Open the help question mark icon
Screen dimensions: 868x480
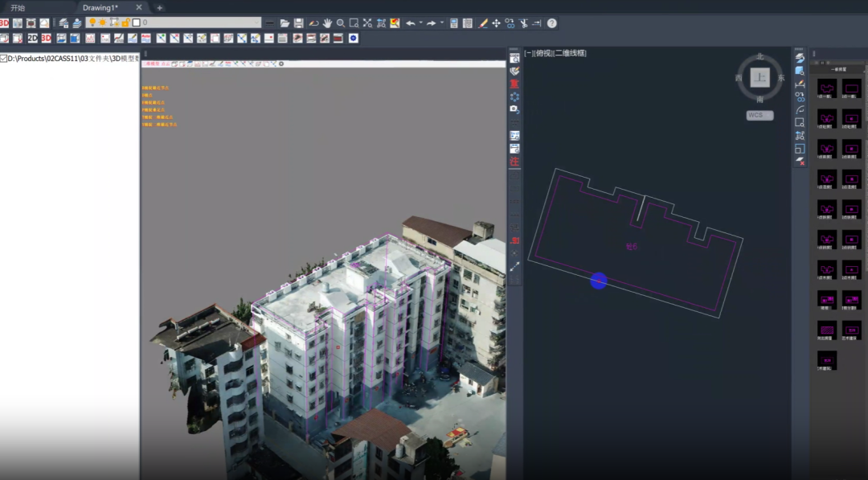tap(552, 23)
